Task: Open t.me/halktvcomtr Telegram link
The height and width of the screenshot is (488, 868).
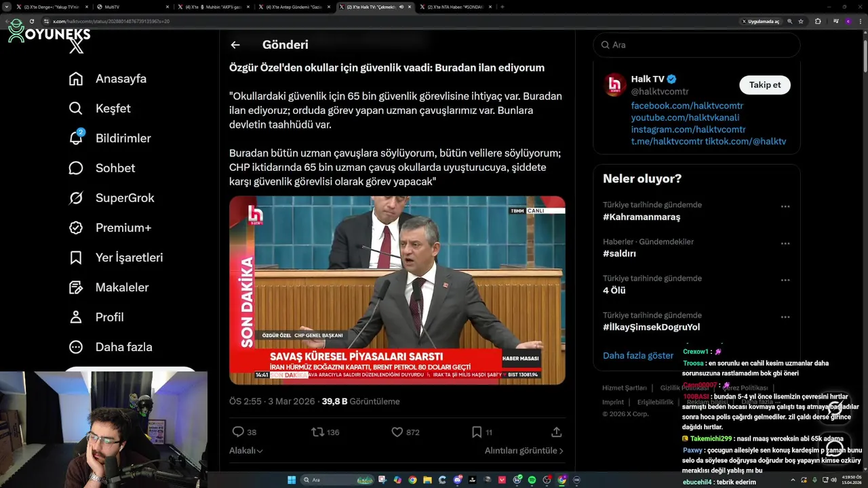Action: click(x=667, y=142)
